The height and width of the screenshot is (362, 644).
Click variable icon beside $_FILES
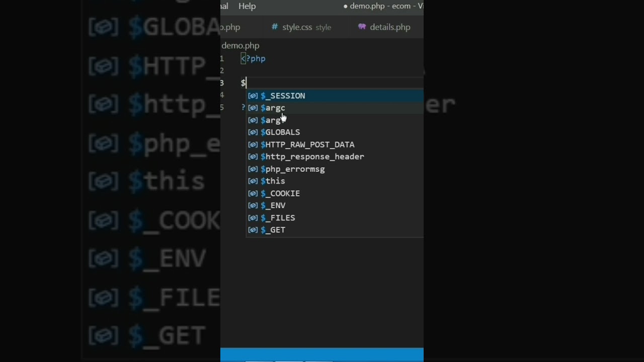click(x=253, y=218)
